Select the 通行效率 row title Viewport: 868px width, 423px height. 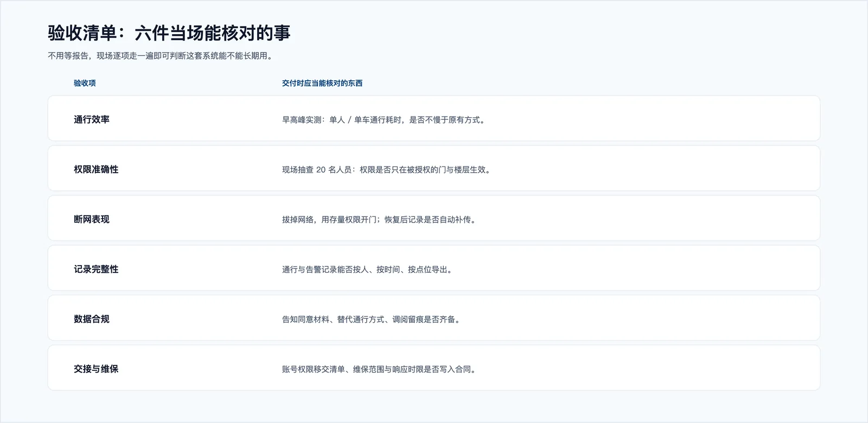[92, 119]
